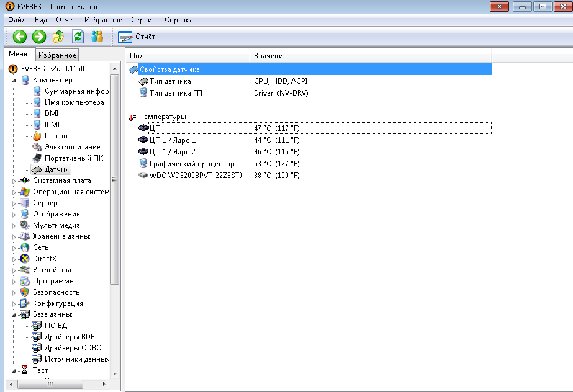This screenshot has height=392, width=573.
Task: Select the Свойства датчика header row
Action: pos(310,69)
